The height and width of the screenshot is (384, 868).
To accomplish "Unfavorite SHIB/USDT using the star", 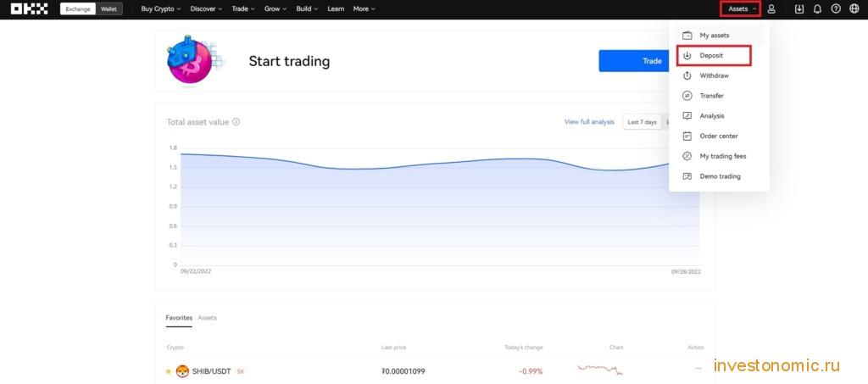I will [x=169, y=371].
